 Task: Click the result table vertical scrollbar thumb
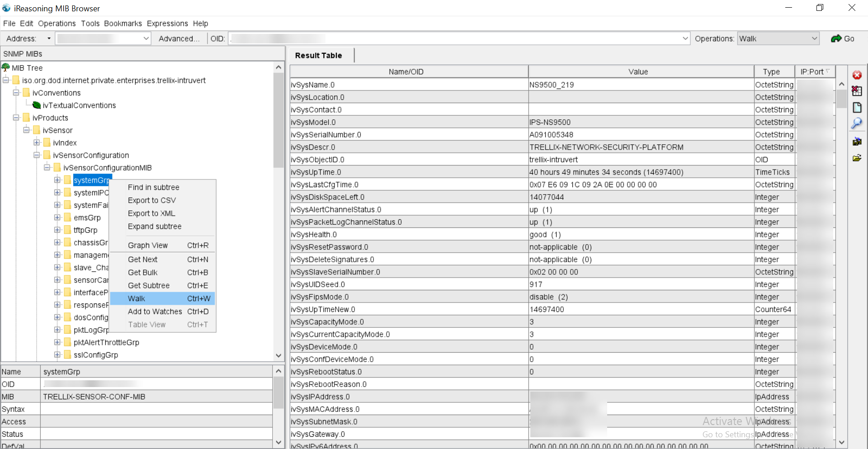coord(841,98)
